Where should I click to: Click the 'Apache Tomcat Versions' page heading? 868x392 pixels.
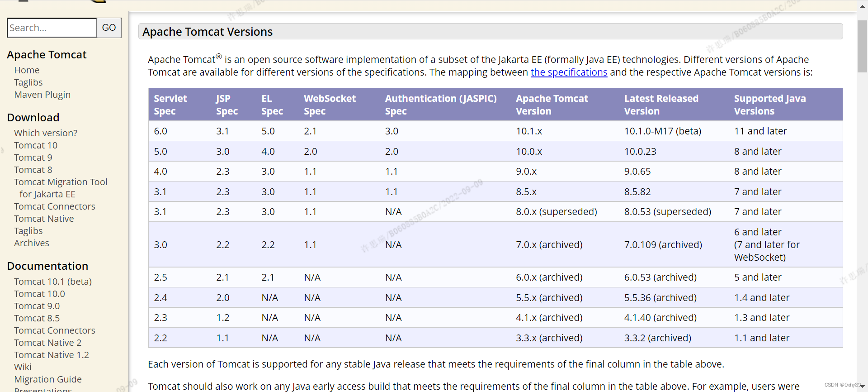(208, 32)
